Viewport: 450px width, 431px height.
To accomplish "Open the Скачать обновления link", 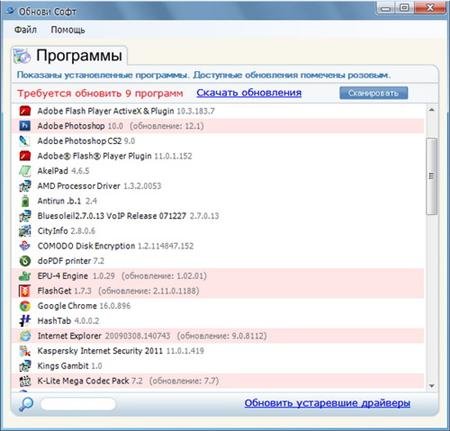I will click(x=249, y=93).
